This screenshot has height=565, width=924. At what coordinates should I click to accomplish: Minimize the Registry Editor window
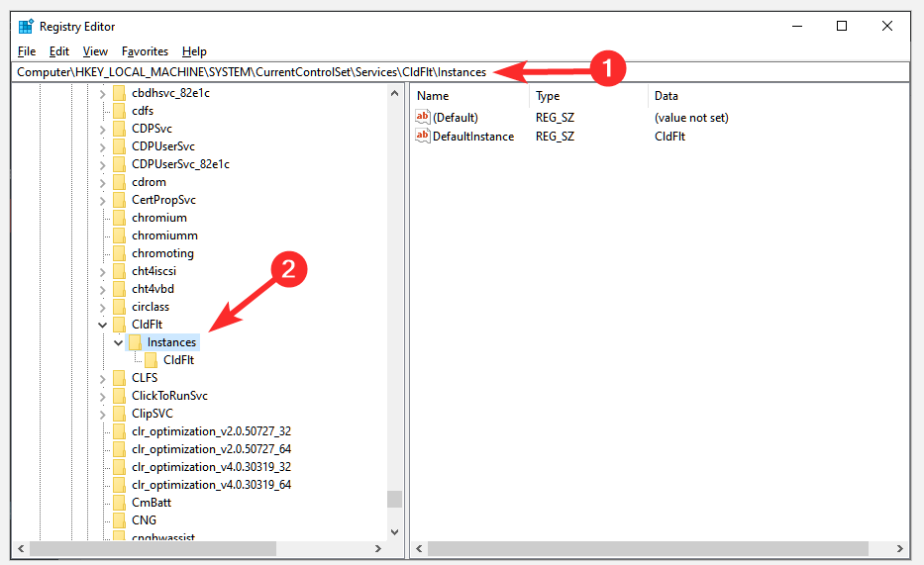797,26
